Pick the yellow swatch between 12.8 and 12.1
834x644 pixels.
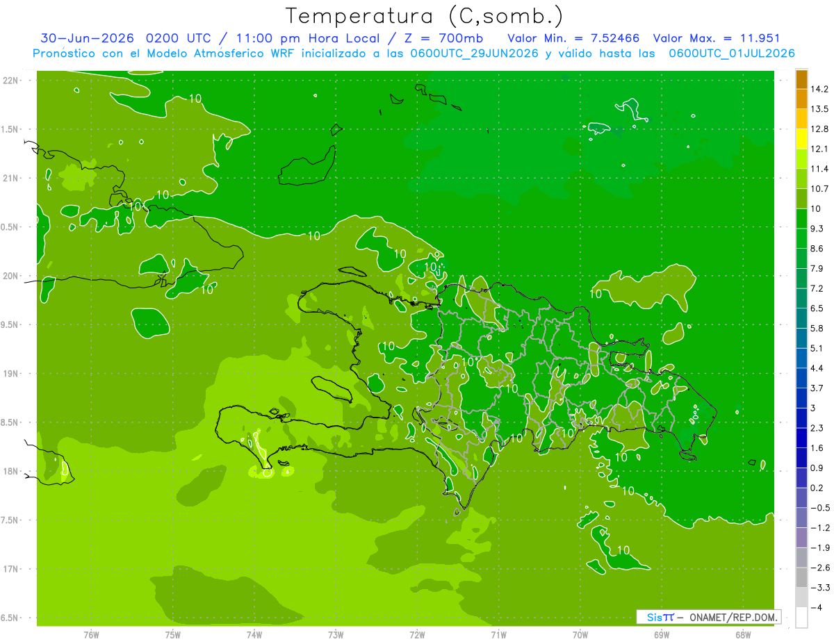[x=801, y=139]
